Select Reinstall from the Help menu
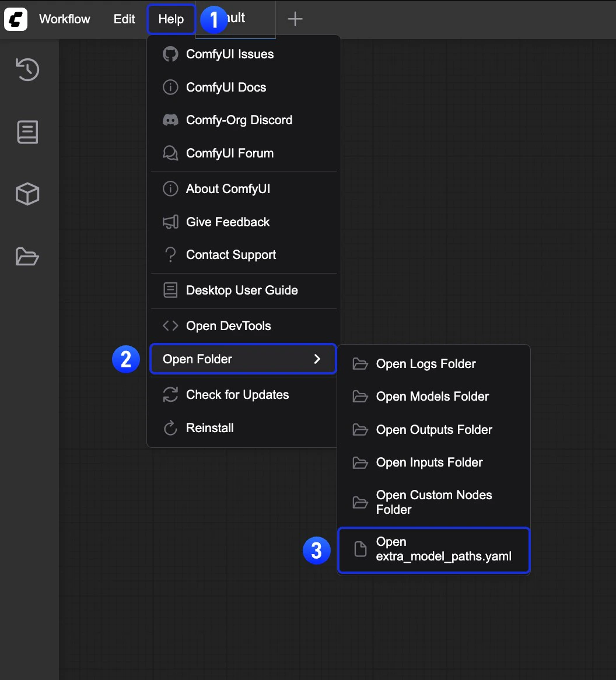The image size is (616, 680). tap(243, 428)
